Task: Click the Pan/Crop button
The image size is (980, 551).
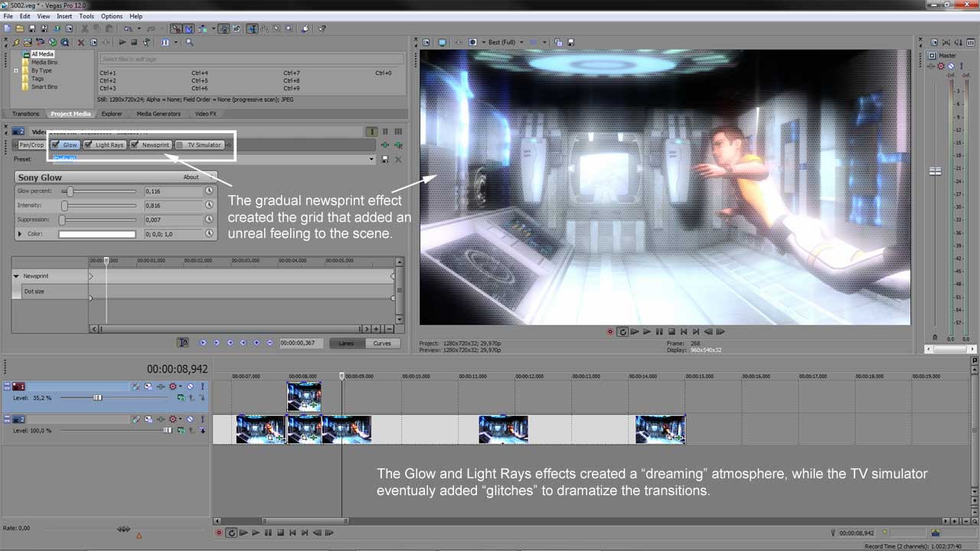Action: click(x=31, y=145)
